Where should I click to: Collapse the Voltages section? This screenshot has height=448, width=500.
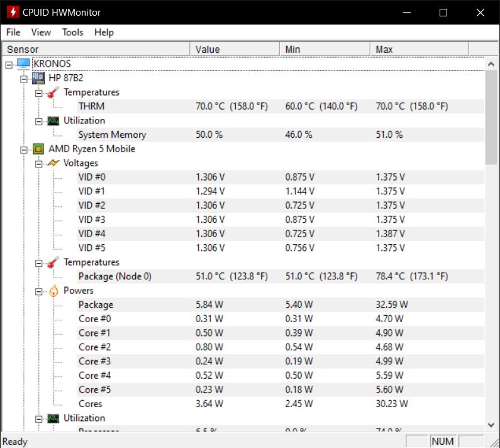click(38, 164)
